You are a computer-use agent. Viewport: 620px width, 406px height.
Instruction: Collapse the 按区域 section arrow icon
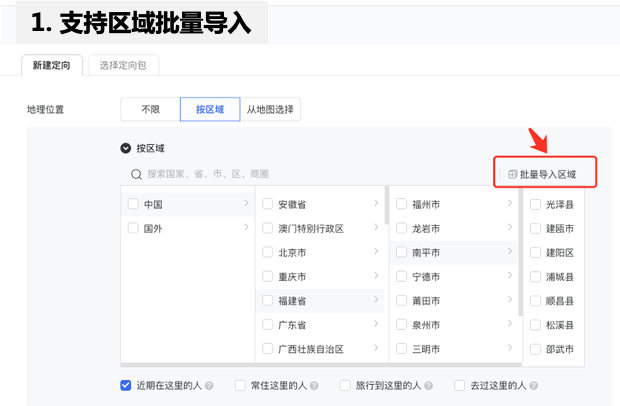point(126,149)
